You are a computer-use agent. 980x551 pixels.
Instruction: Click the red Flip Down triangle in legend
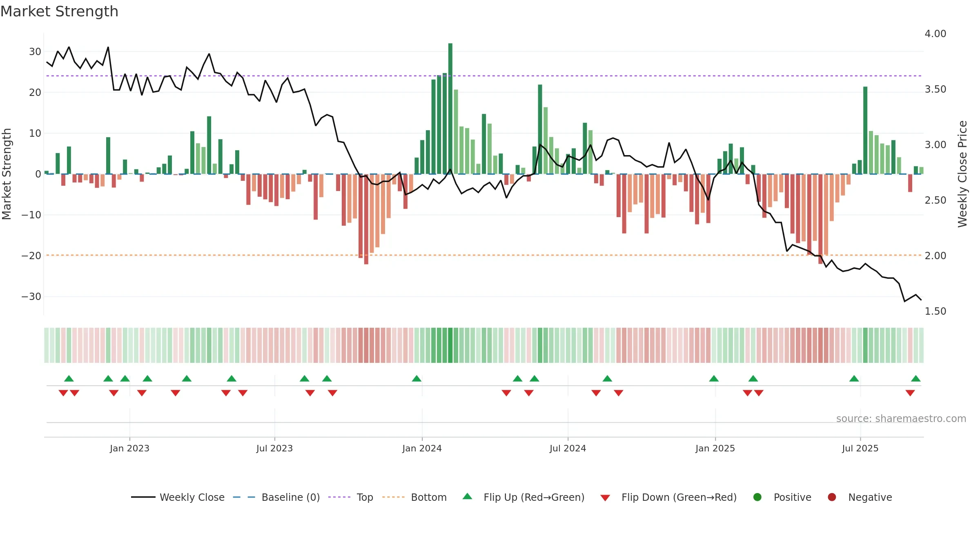pyautogui.click(x=605, y=498)
